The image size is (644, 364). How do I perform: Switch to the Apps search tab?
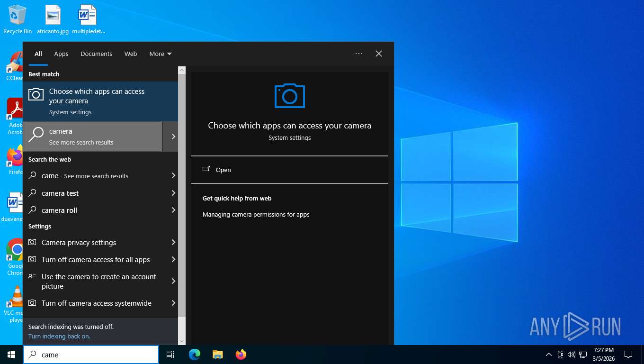click(61, 54)
